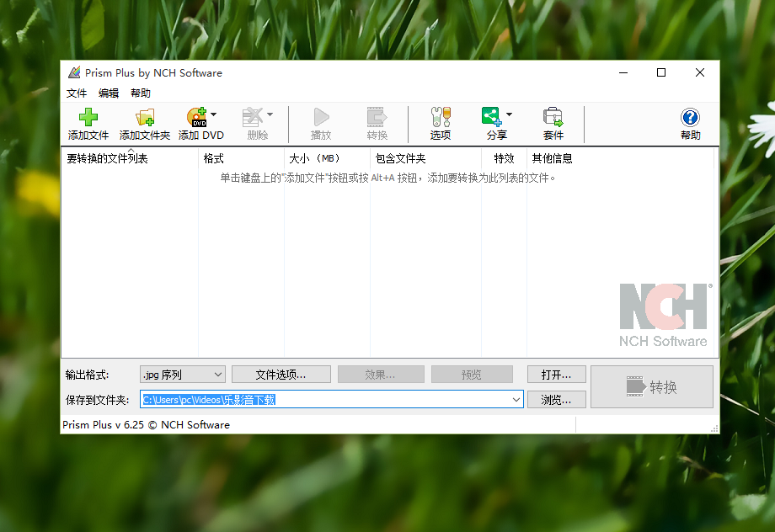775x532 pixels.
Task: Sort by 要转换的文件列表 column header
Action: 129,158
